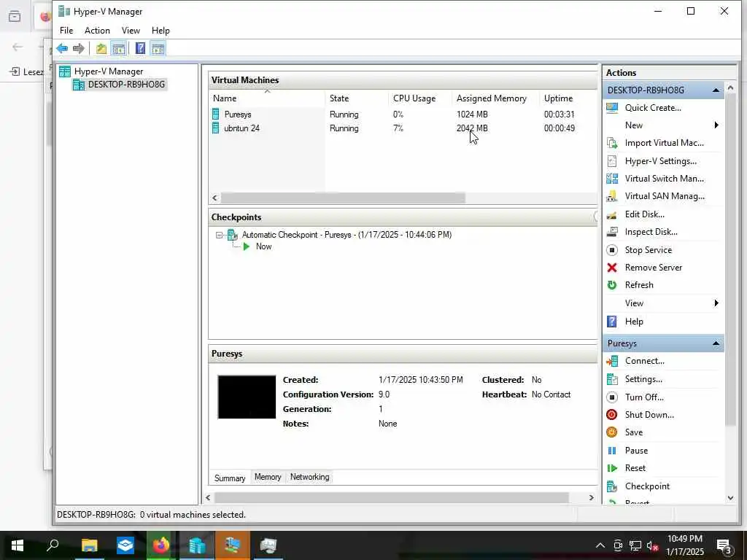Click Help in the Actions pane
Screen dimensions: 747x560
coord(634,322)
